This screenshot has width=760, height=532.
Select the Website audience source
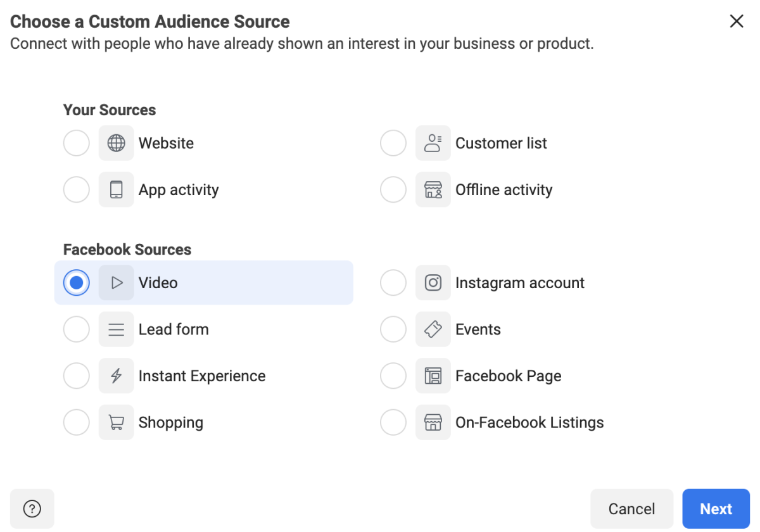tap(76, 143)
